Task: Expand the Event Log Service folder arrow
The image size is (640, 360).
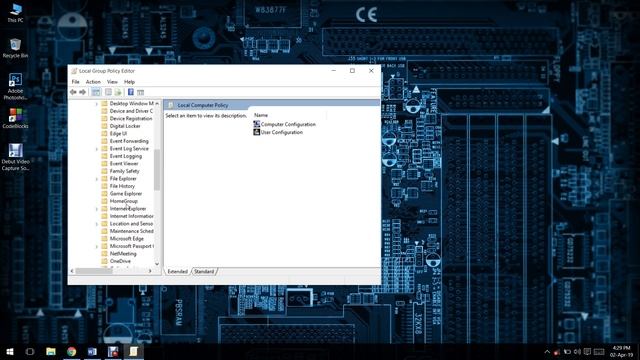Action: (x=97, y=149)
